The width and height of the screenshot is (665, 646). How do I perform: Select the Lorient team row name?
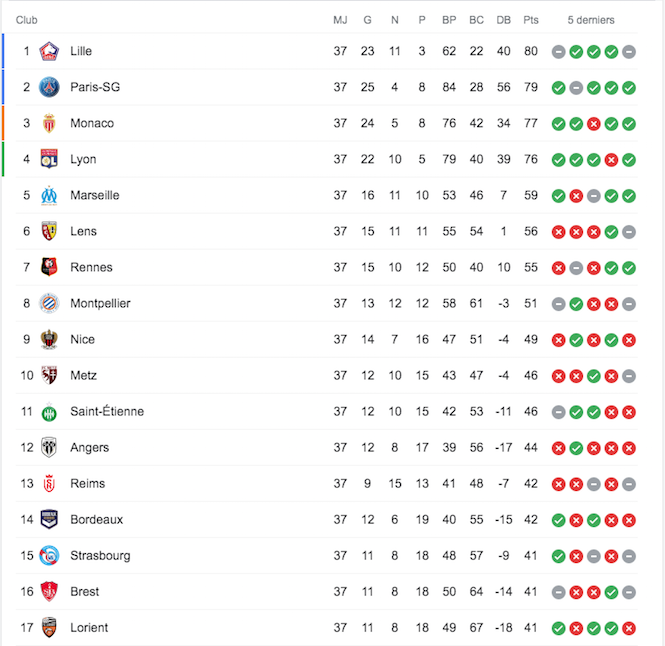89,628
